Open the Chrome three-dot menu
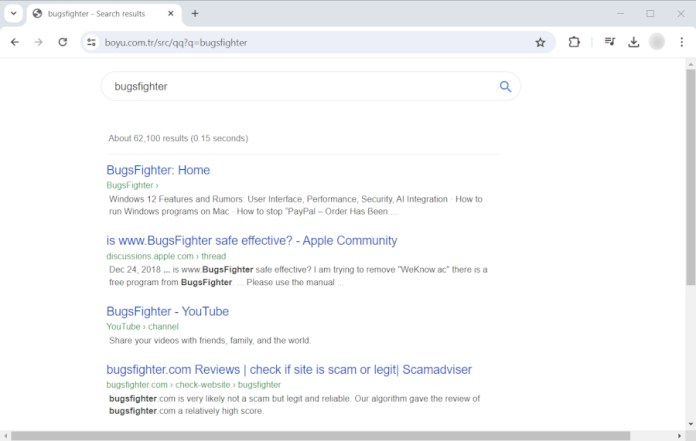Image resolution: width=696 pixels, height=441 pixels. click(x=681, y=42)
